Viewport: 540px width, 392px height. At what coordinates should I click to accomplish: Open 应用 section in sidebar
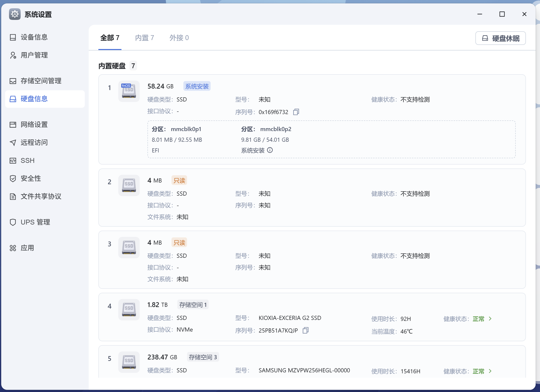pos(27,248)
